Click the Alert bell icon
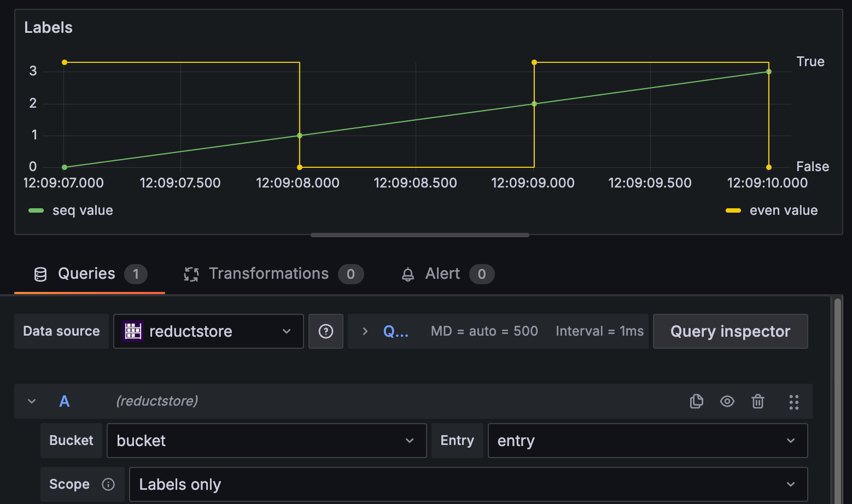 [407, 274]
